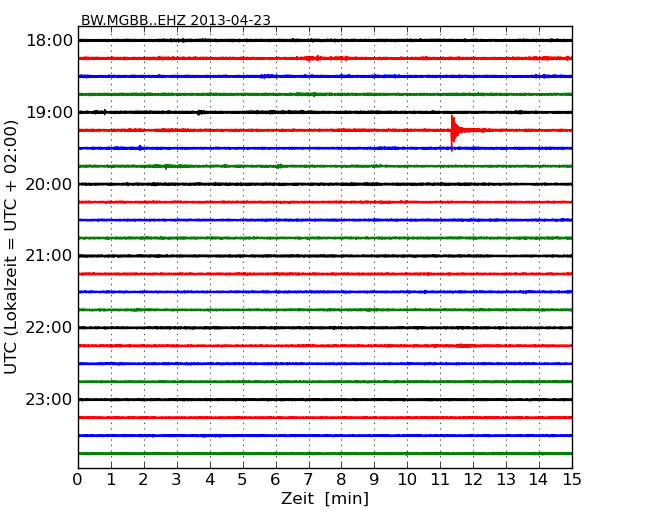Pick the x-axis tick label 4

[x=210, y=480]
